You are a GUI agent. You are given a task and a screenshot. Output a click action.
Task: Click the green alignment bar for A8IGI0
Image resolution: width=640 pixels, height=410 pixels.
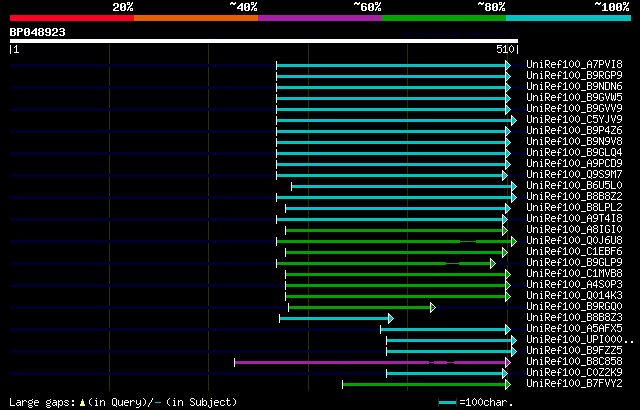click(x=396, y=230)
